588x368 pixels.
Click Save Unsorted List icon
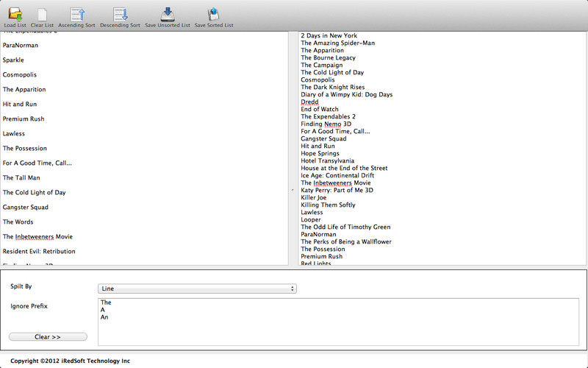[x=168, y=17]
